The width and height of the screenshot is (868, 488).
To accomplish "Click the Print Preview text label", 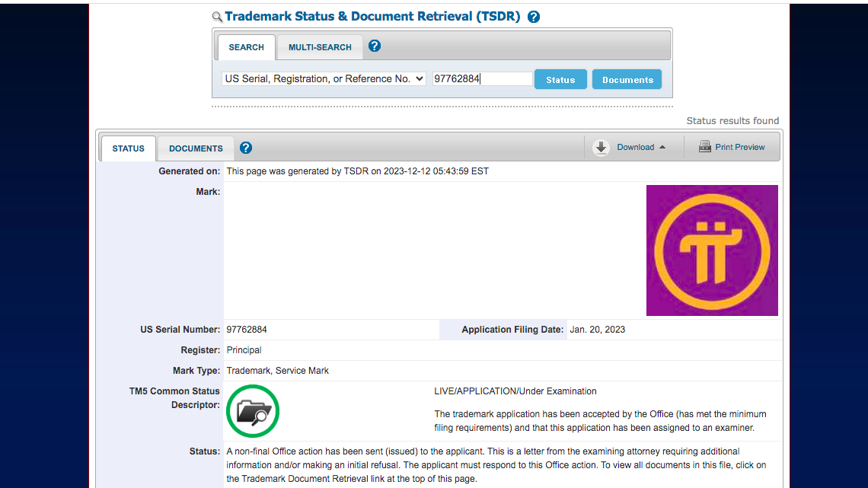I will point(739,148).
